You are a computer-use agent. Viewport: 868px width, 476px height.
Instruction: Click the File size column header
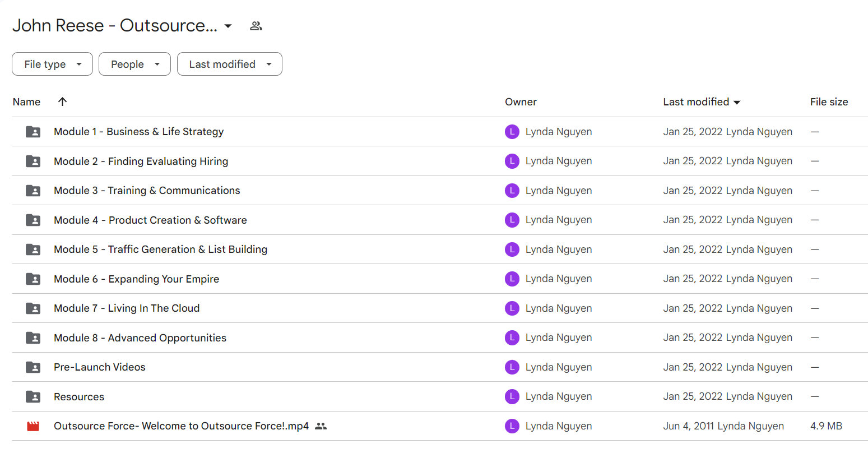829,102
